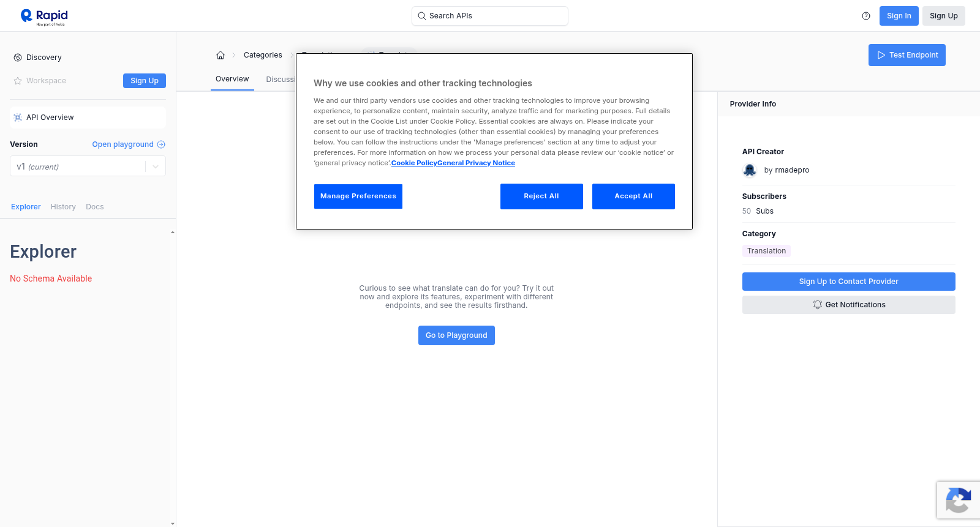Open the help question mark icon
This screenshot has width=980, height=527.
pos(866,16)
